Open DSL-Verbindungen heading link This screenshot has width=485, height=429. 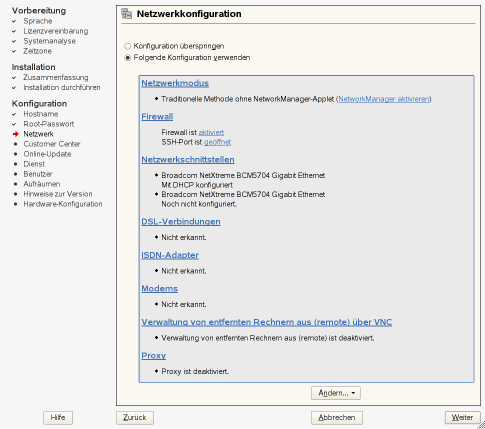181,222
